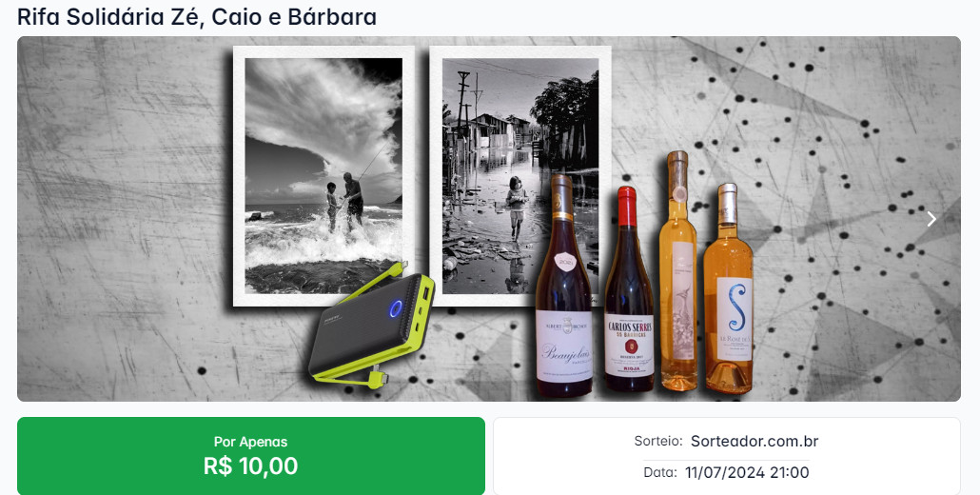
Task: Click the blue S logo on rosé label
Action: [737, 307]
